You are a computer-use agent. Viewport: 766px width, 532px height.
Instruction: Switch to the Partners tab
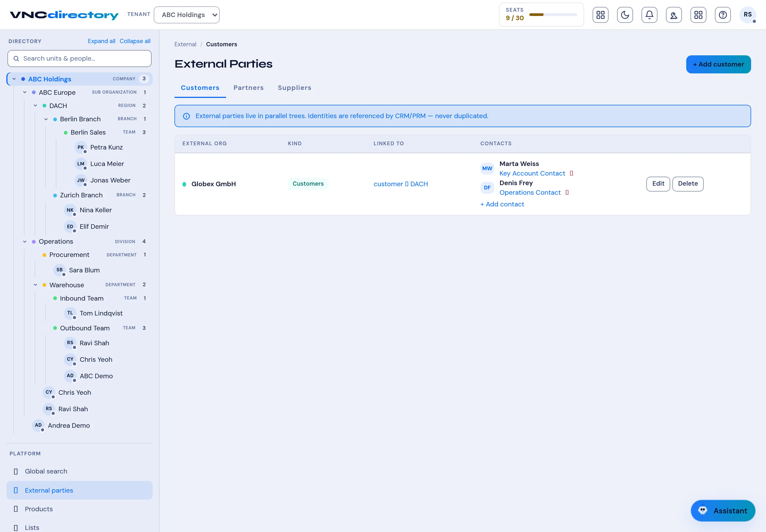click(x=249, y=88)
